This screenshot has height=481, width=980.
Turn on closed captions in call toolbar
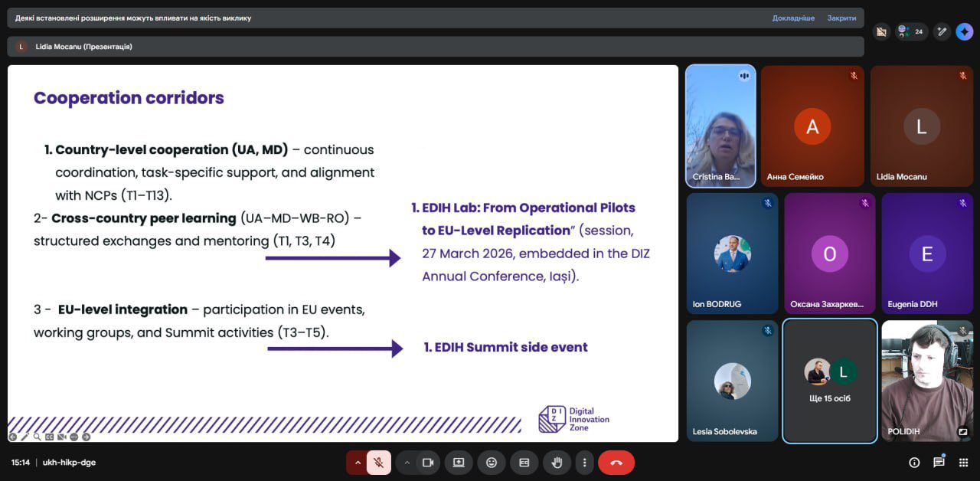(524, 463)
